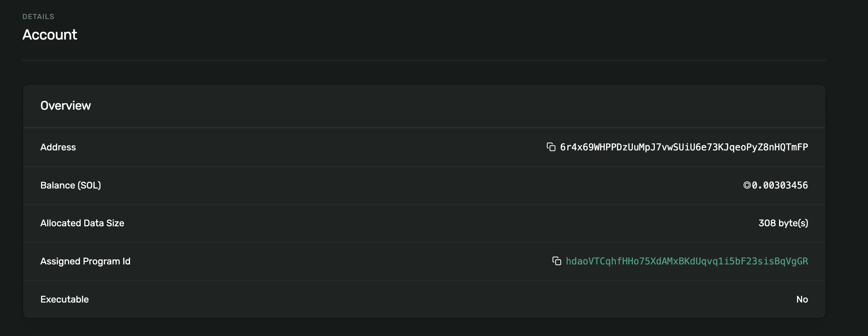The image size is (868, 336).
Task: Copy the Assigned Program Id with copy icon
Action: [557, 261]
